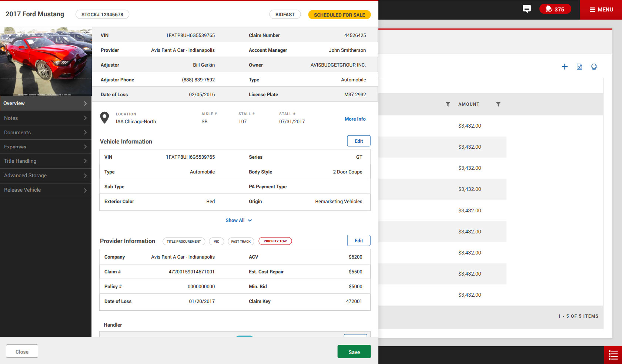
Task: Click the filter icon left of AMOUNT
Action: (448, 104)
